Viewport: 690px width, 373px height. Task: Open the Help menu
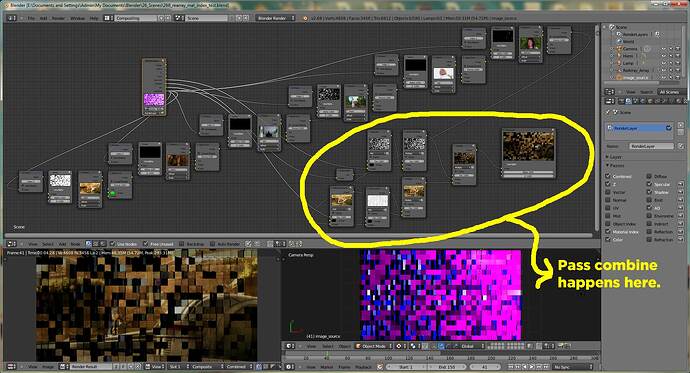pyautogui.click(x=94, y=18)
